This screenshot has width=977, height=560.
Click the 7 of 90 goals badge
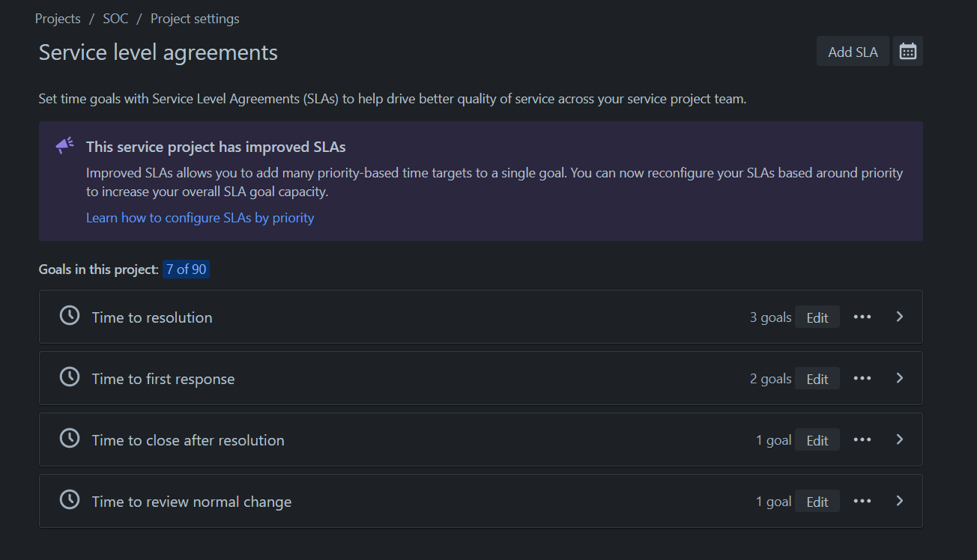point(186,270)
